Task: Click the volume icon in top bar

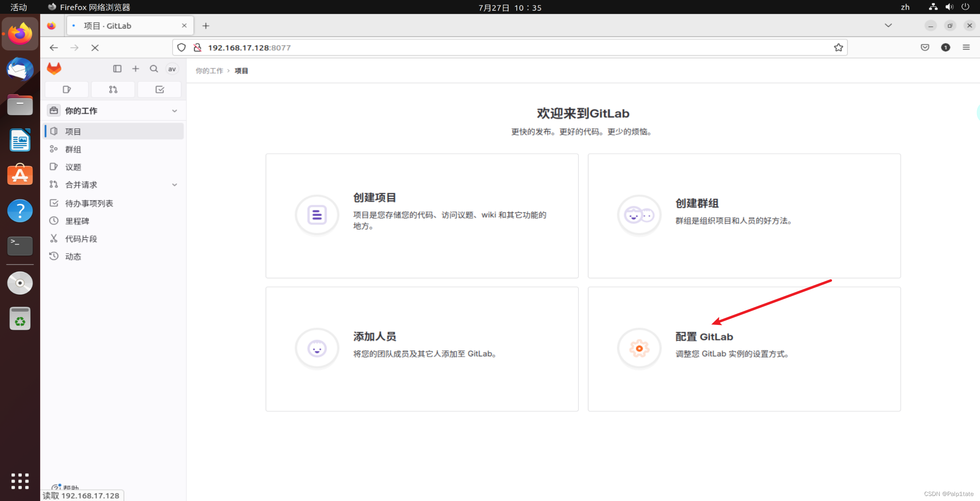Action: pyautogui.click(x=949, y=7)
